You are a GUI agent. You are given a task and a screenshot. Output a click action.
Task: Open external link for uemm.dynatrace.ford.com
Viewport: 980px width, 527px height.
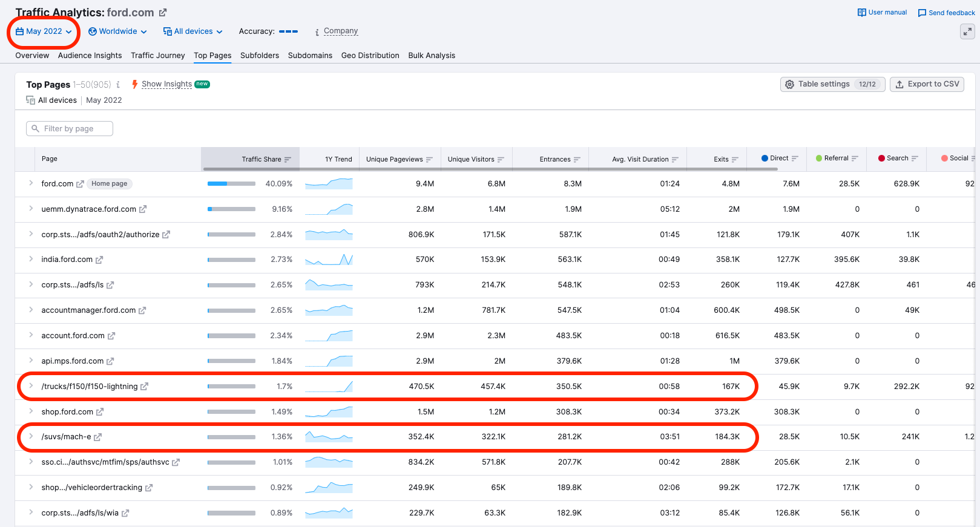143,209
